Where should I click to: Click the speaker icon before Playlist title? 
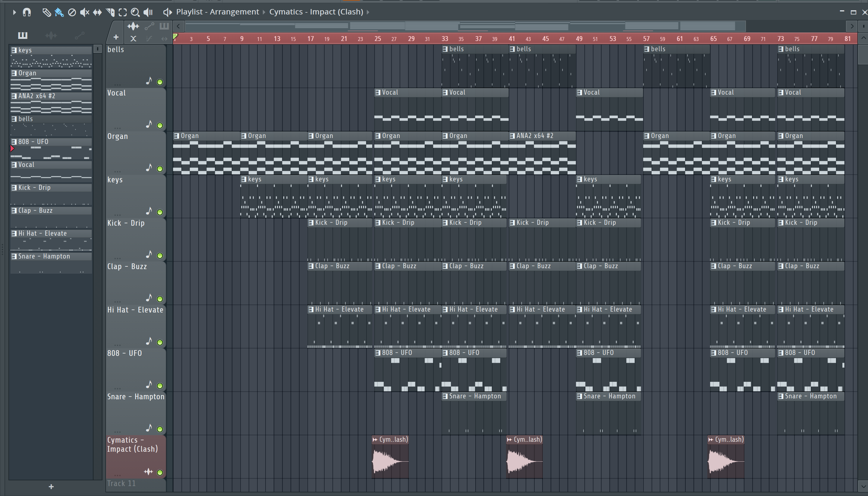tap(167, 13)
